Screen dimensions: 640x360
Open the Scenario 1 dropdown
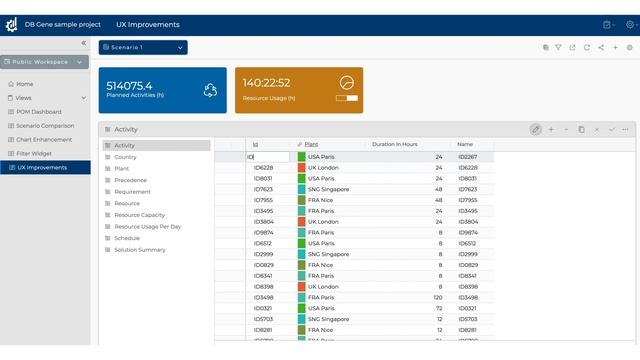(143, 47)
